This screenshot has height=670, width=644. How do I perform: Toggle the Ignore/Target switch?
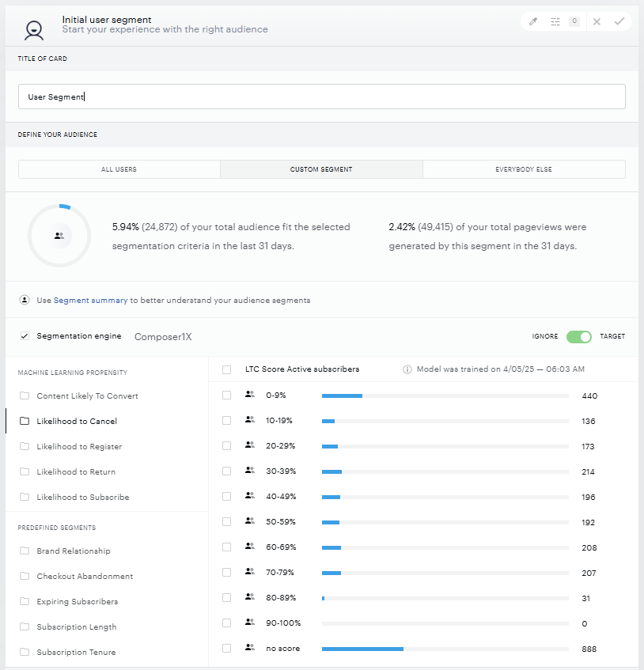[578, 337]
